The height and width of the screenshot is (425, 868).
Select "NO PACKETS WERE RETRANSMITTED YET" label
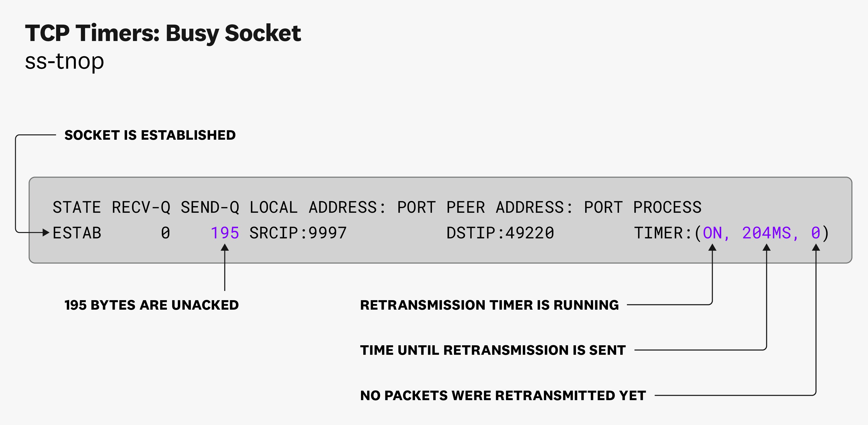coord(503,395)
